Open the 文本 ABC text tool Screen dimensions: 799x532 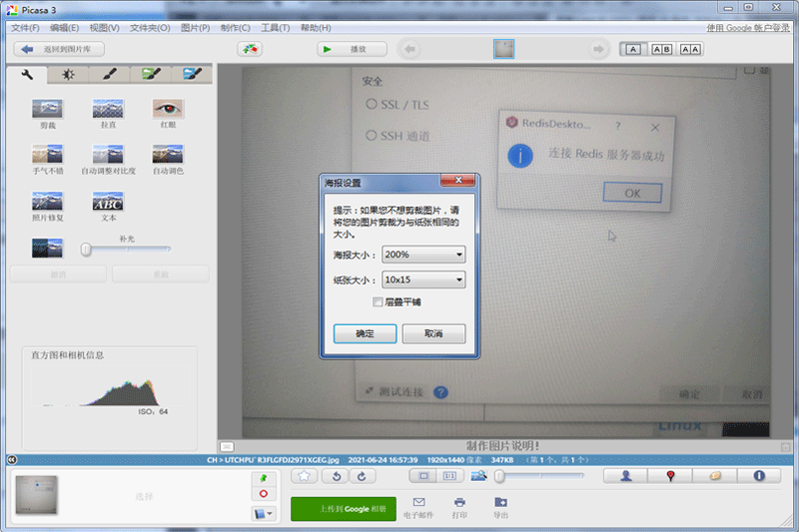(x=108, y=201)
